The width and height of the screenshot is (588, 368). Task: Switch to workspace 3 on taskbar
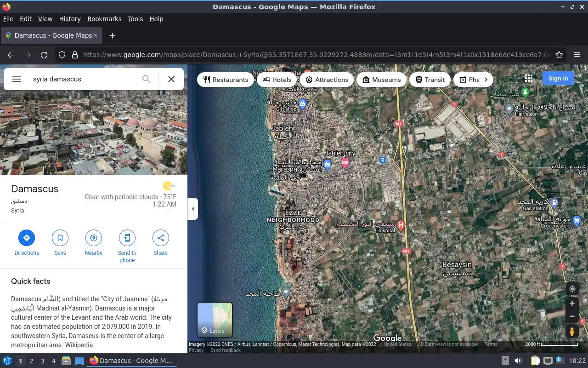(42, 361)
